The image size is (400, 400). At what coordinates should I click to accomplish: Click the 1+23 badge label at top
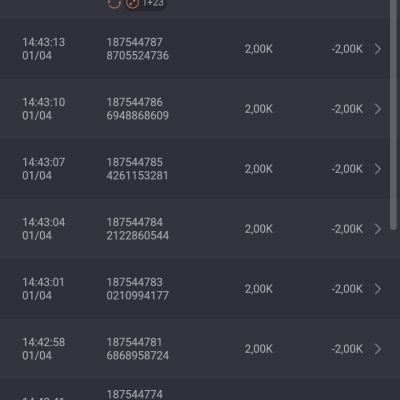click(153, 3)
